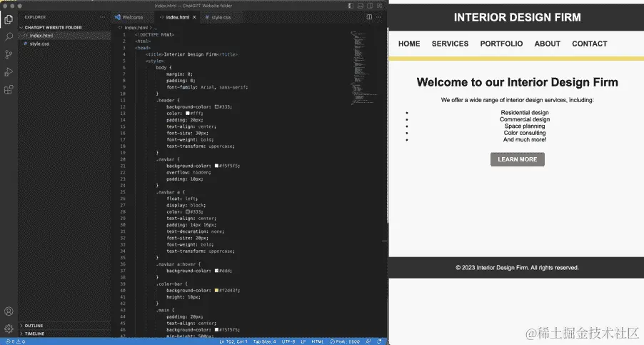Toggle the secondary sidebar layout icon
This screenshot has height=345, width=644.
370,6
